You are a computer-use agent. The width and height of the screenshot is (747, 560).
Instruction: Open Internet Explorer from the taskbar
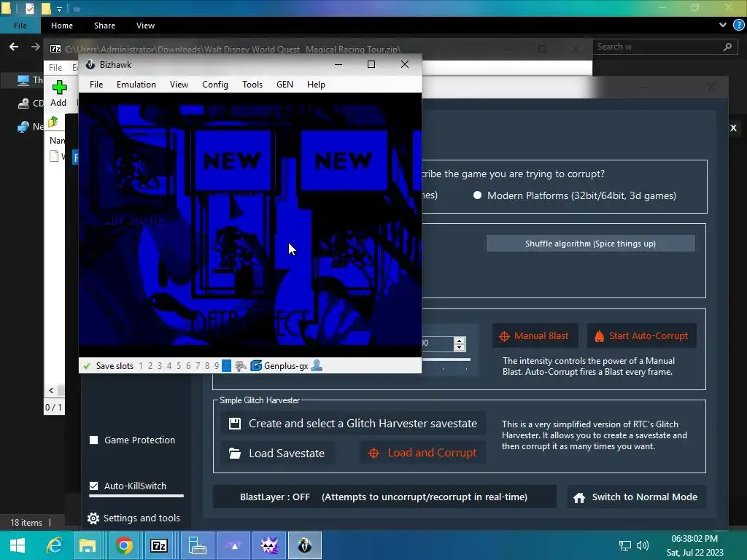click(54, 545)
